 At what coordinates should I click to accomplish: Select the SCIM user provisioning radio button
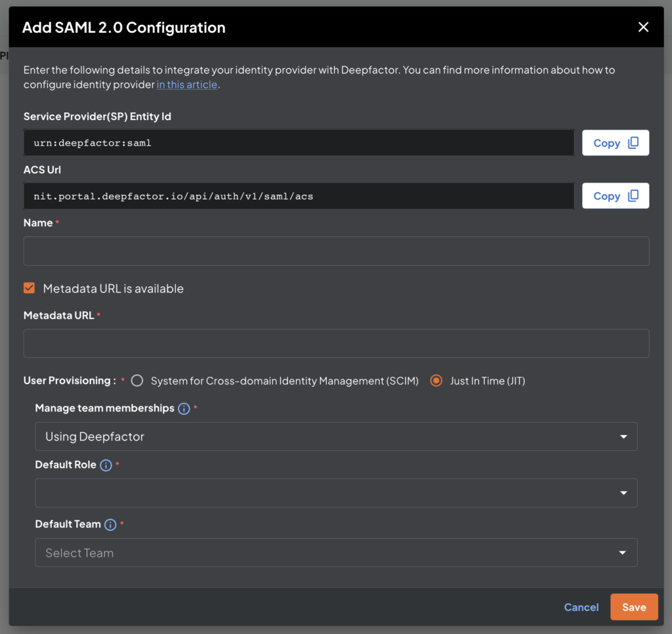click(137, 381)
